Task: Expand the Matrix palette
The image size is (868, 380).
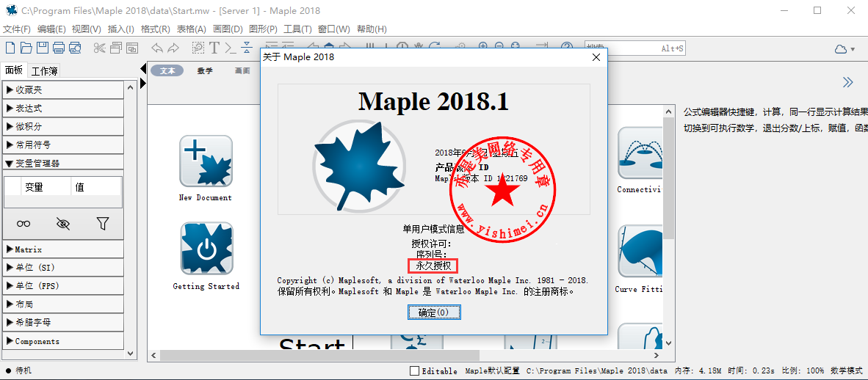Action: pos(63,249)
